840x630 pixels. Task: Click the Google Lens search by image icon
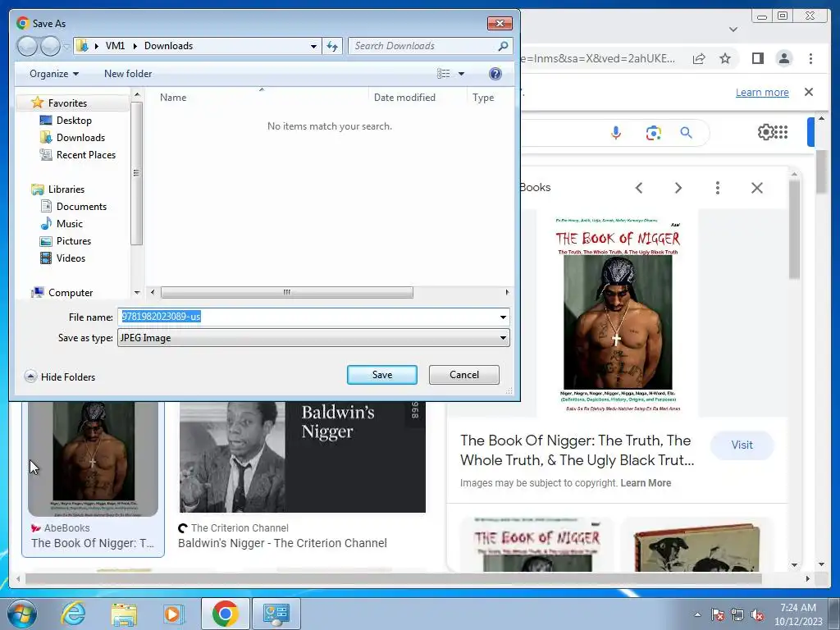tap(653, 133)
